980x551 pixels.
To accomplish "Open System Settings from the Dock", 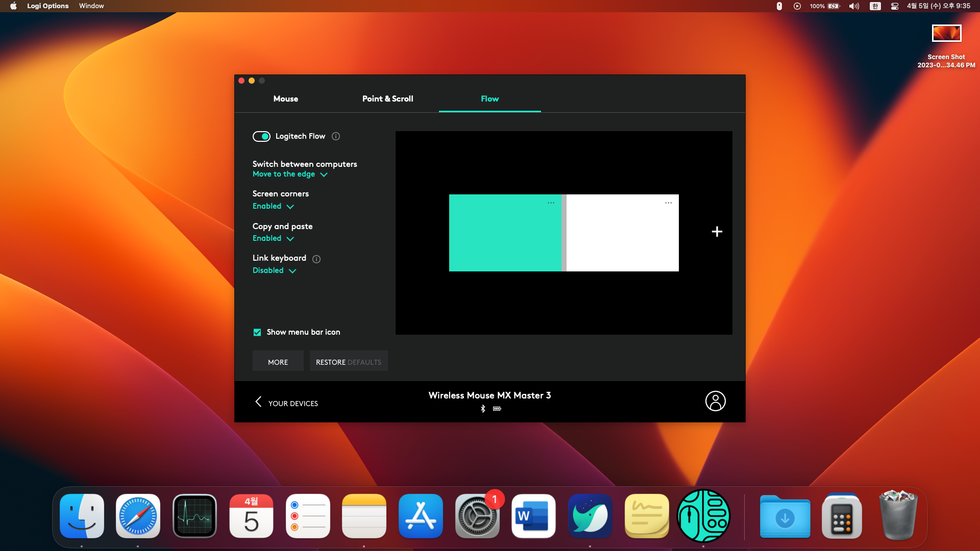I will pyautogui.click(x=477, y=516).
